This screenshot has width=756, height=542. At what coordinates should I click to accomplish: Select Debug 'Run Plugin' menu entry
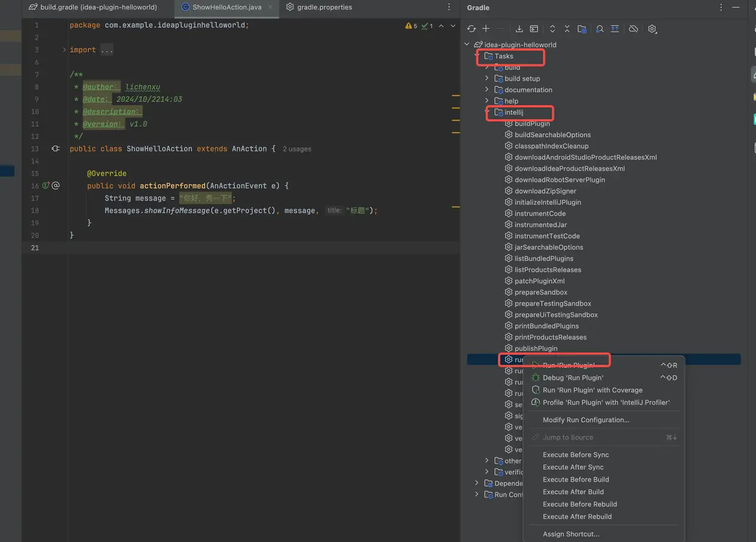coord(604,378)
